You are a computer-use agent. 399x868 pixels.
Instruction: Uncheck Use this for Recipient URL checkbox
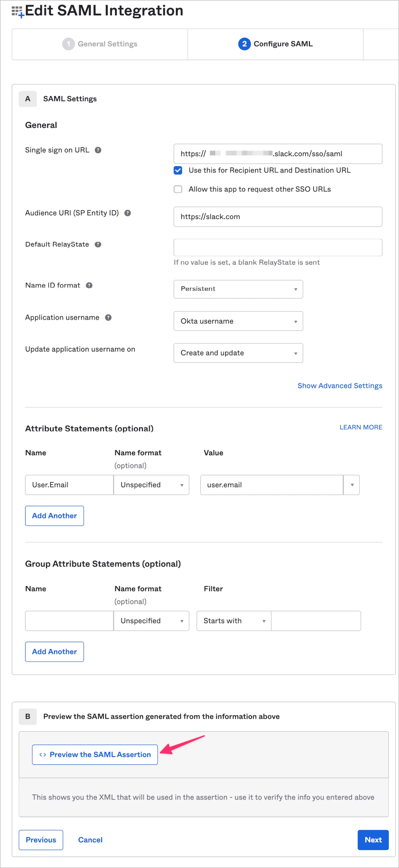coord(178,170)
